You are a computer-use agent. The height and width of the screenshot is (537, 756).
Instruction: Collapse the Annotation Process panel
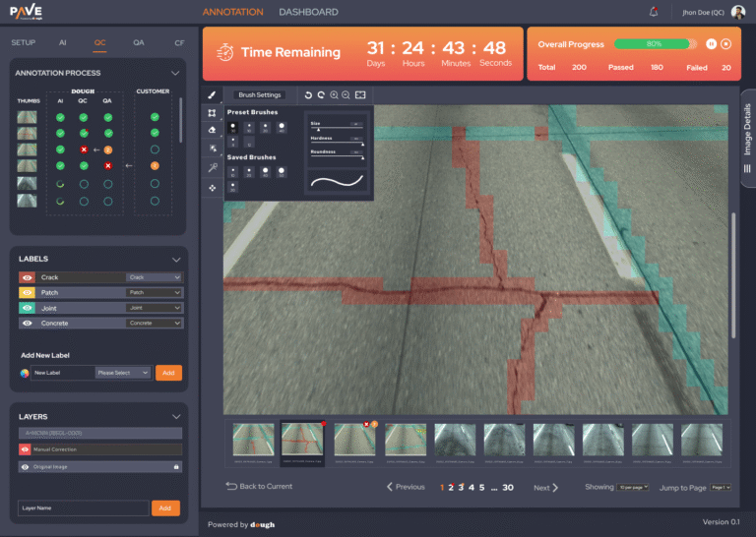coord(175,73)
